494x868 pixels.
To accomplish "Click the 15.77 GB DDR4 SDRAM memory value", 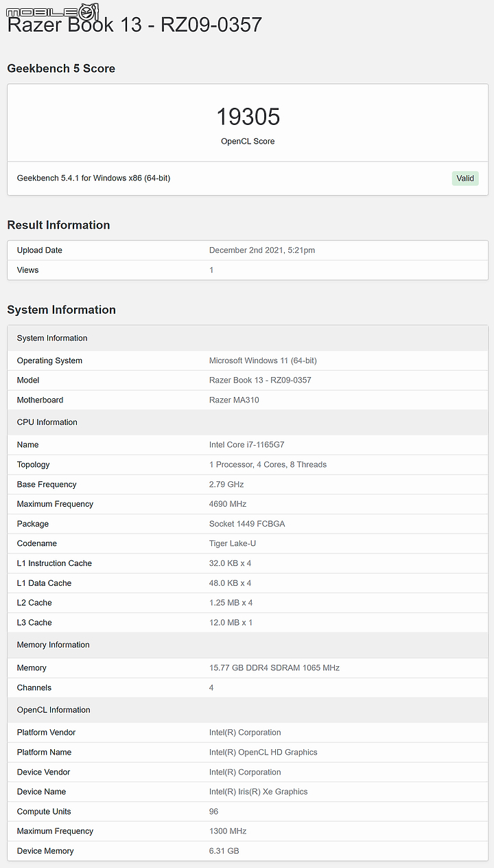I will click(x=274, y=667).
